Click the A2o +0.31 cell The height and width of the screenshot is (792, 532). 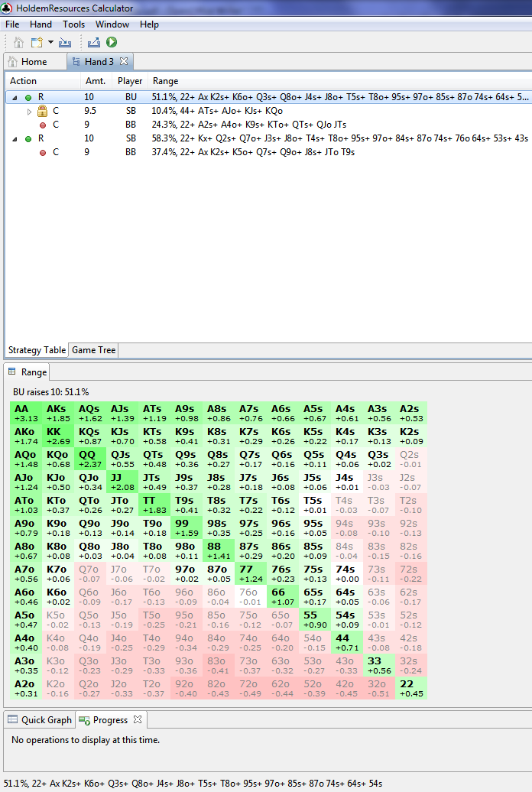(26, 688)
